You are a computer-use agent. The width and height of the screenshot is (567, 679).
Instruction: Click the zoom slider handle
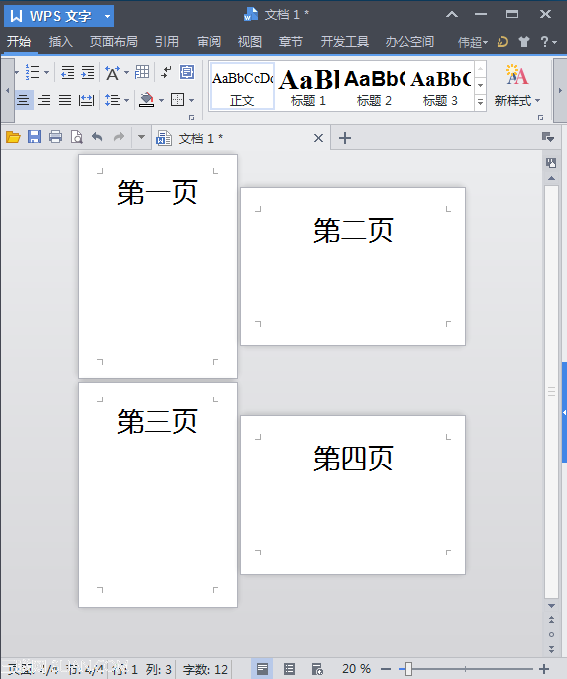pyautogui.click(x=408, y=669)
